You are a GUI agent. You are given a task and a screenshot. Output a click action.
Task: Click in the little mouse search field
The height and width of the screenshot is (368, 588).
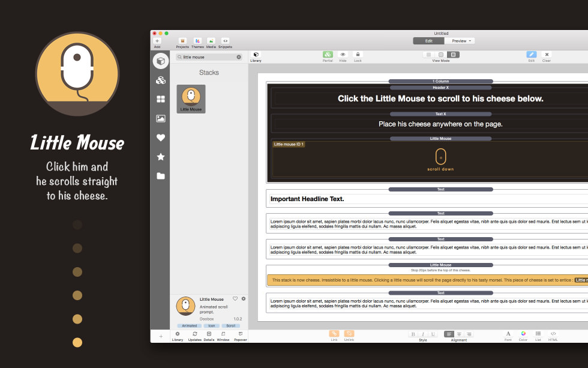209,57
